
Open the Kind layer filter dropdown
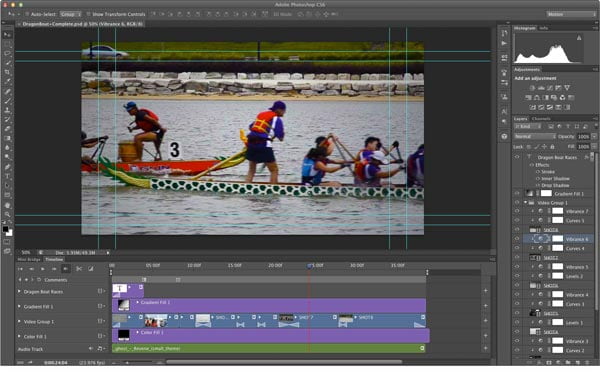click(527, 127)
